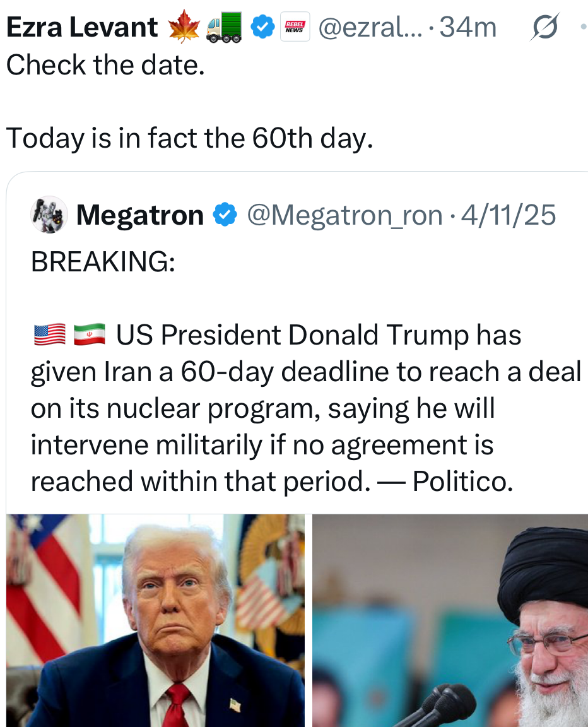Image resolution: width=588 pixels, height=727 pixels.
Task: Open photo of man in red tie
Action: 155,620
